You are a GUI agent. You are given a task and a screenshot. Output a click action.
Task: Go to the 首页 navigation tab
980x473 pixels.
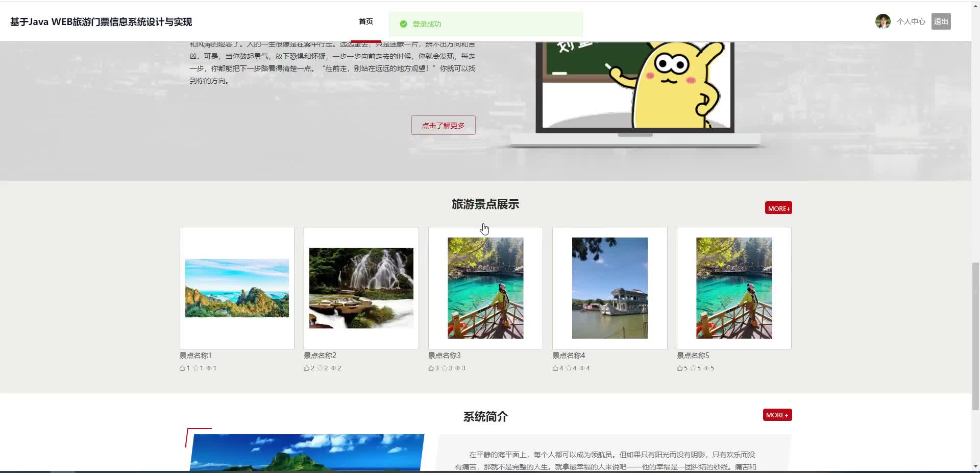click(365, 21)
